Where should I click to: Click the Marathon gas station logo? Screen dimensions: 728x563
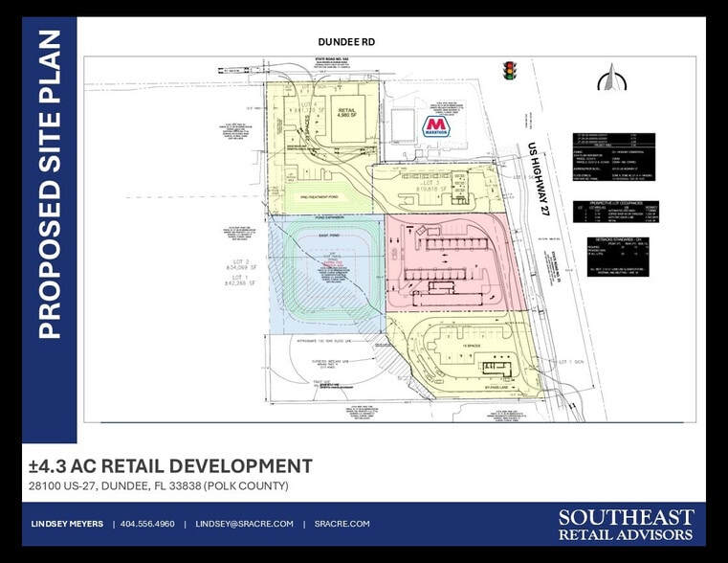[436, 126]
